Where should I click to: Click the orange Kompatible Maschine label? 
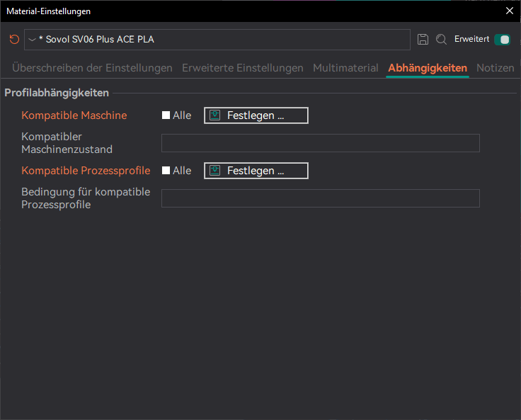pyautogui.click(x=74, y=115)
